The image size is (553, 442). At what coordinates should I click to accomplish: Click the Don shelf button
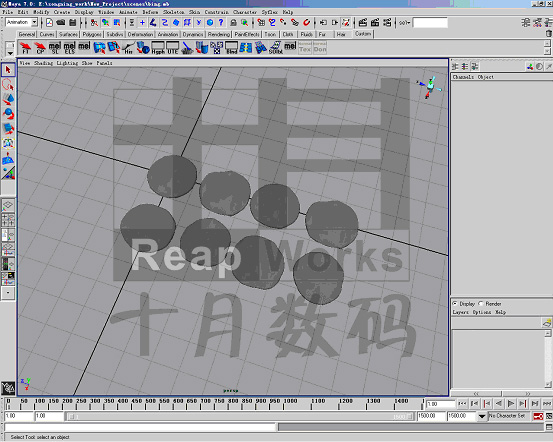[320, 48]
